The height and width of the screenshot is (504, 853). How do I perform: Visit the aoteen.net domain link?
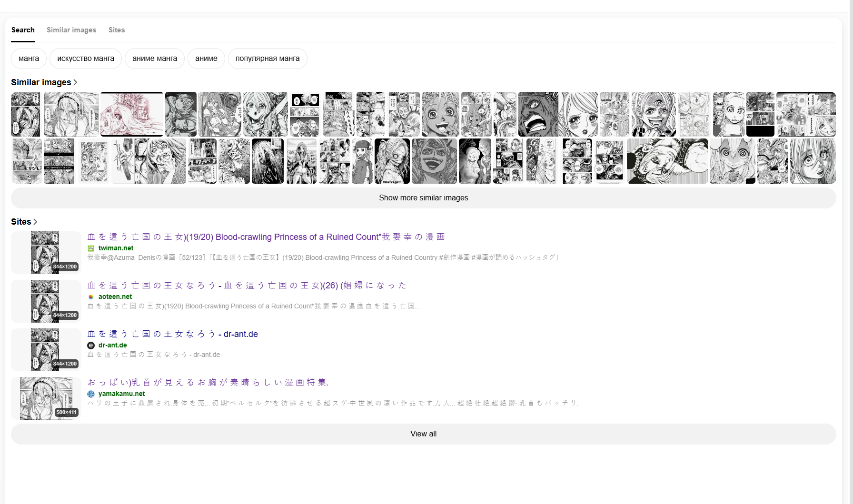[115, 296]
